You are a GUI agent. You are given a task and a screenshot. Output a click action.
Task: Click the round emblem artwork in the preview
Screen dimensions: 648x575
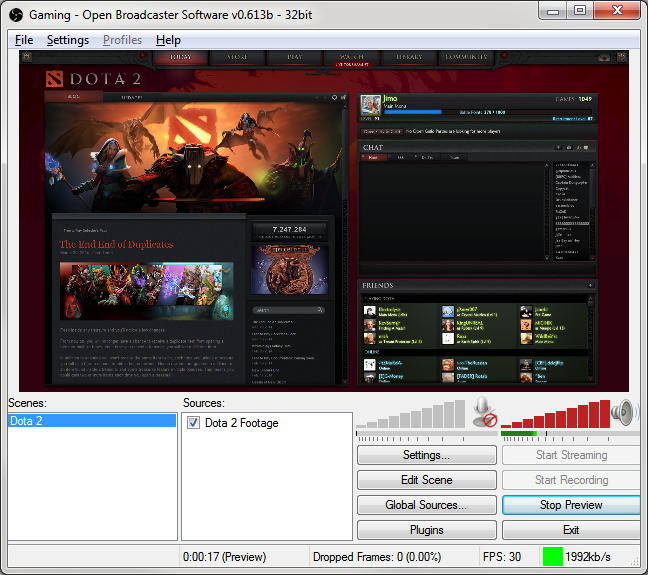point(290,270)
